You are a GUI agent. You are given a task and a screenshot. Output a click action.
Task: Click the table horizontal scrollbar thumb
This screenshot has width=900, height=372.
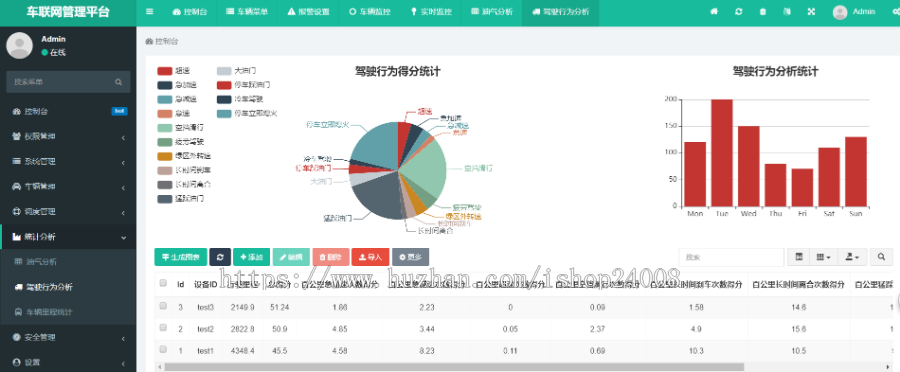click(x=454, y=366)
